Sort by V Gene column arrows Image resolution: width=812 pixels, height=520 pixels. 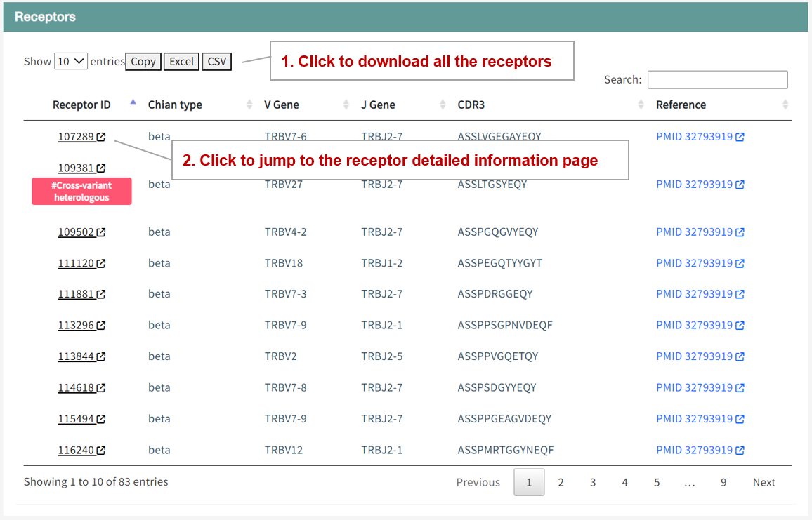tap(346, 105)
